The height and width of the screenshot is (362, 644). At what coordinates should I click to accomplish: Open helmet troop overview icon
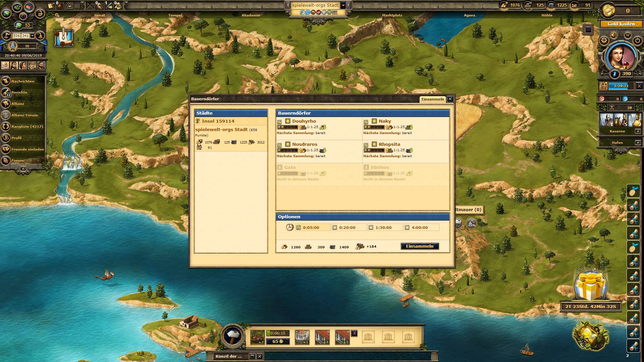point(100,5)
